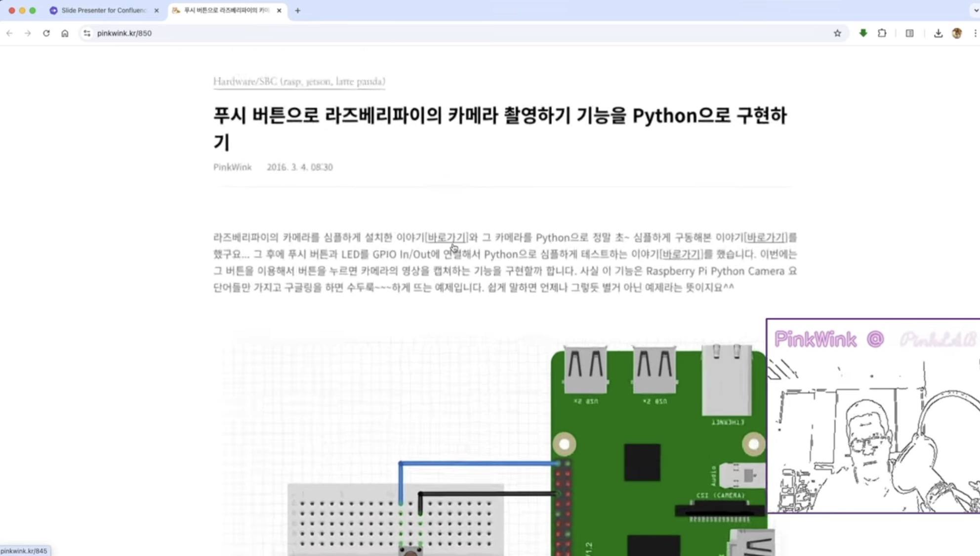View site information icon in address bar
Viewport: 980px width, 556px height.
tap(87, 33)
